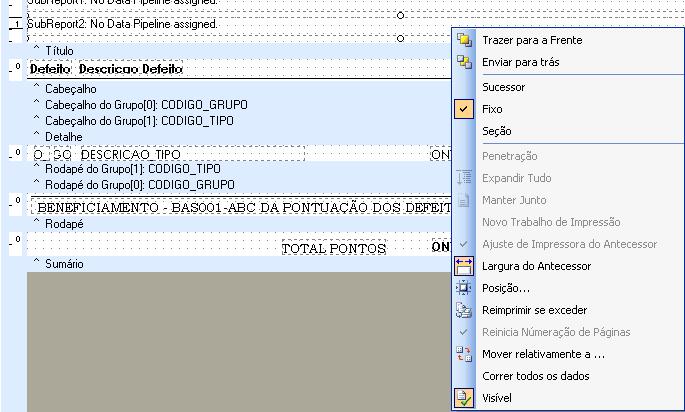Choose Correr todos os dados
Viewport: 685px width, 412px height.
click(535, 376)
